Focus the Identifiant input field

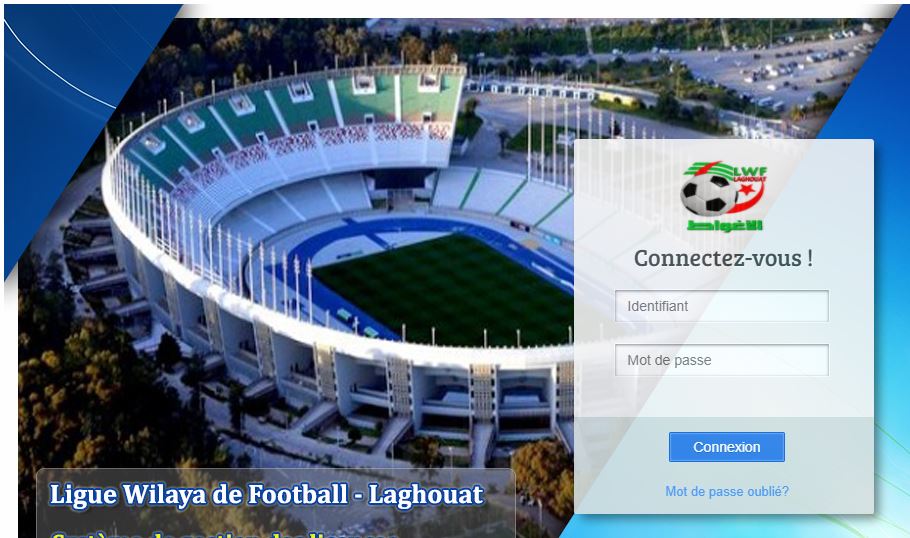tap(721, 306)
